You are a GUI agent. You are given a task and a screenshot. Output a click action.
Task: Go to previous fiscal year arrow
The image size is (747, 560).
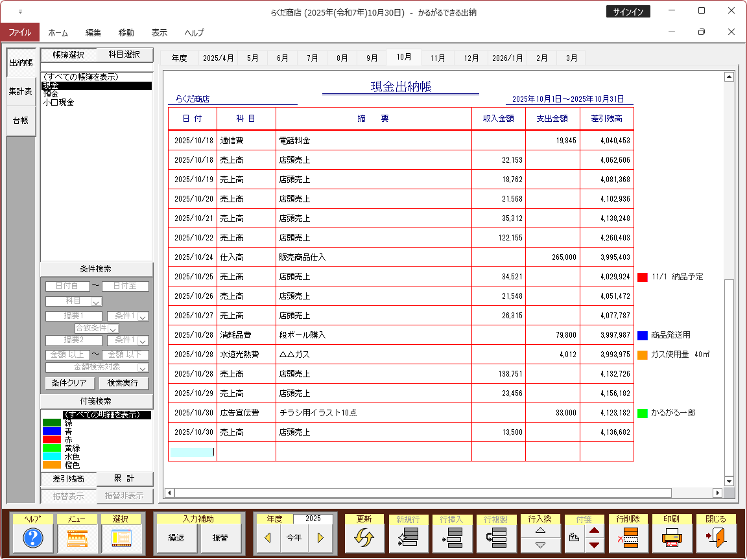point(267,537)
